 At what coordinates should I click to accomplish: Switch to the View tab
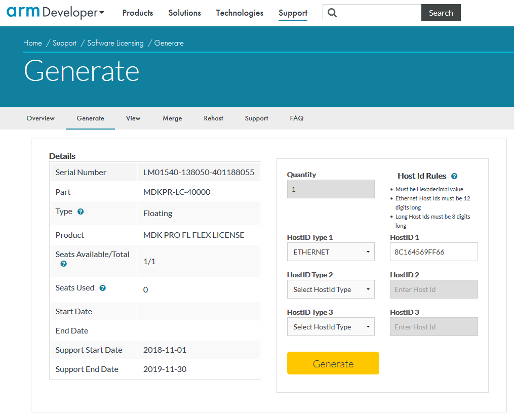[x=133, y=118]
